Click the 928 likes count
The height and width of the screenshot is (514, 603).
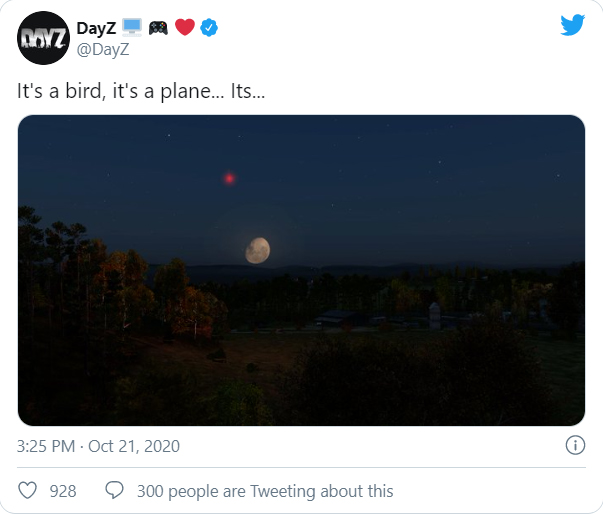(x=63, y=491)
